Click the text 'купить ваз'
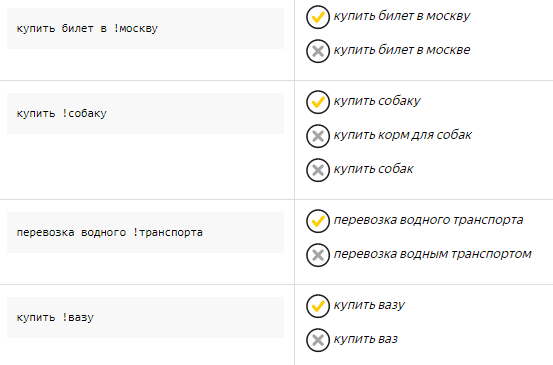This screenshot has height=365, width=553. [366, 339]
